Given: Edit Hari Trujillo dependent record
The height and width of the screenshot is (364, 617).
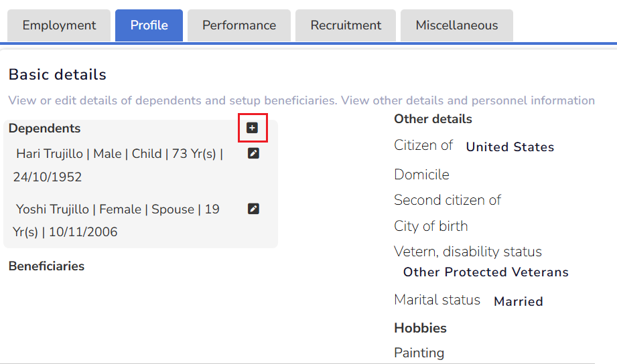Looking at the screenshot, I should (x=253, y=153).
